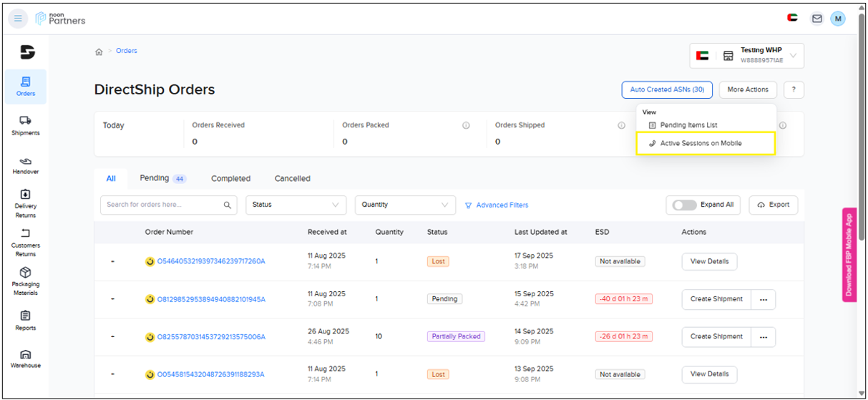This screenshot has width=868, height=400.
Task: Click in the search for orders field
Action: (163, 205)
